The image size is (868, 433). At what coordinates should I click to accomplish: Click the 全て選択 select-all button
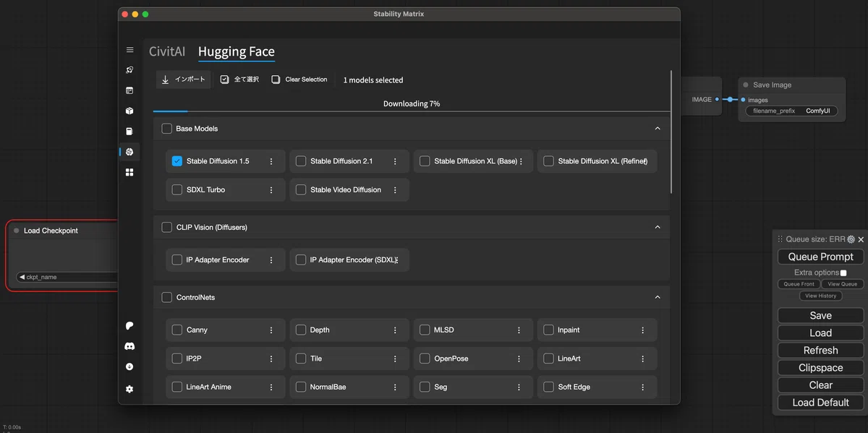pos(239,80)
